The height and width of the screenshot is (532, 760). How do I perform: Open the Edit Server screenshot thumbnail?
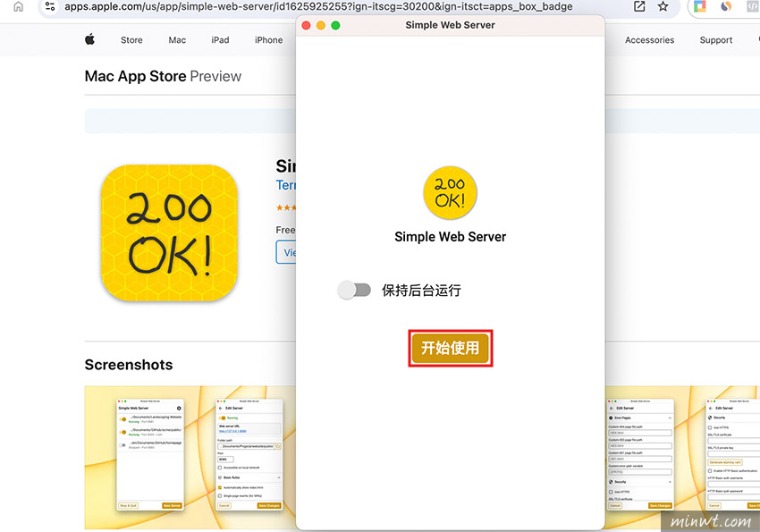coord(249,454)
